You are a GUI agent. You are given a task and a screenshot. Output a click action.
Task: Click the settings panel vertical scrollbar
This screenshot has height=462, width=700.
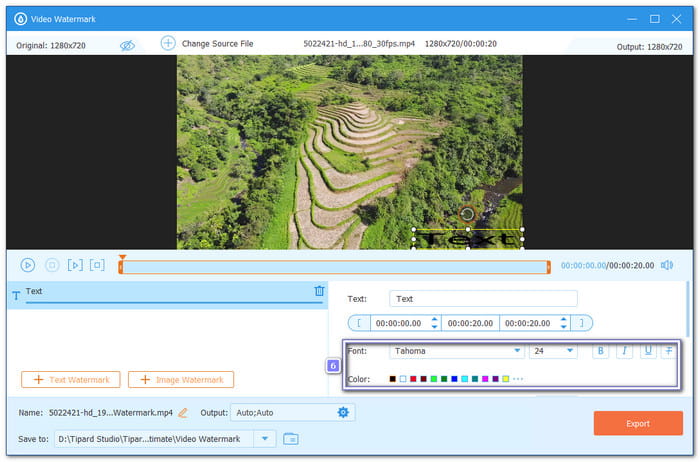(x=688, y=309)
